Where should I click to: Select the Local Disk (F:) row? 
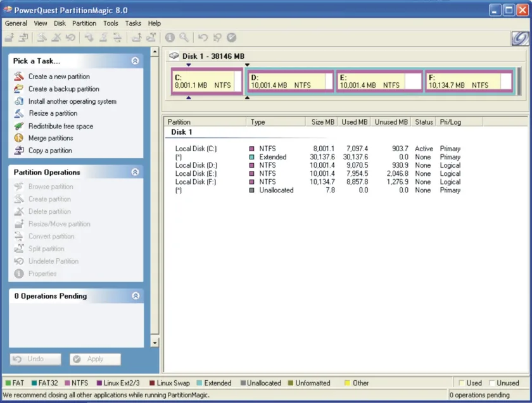point(318,182)
